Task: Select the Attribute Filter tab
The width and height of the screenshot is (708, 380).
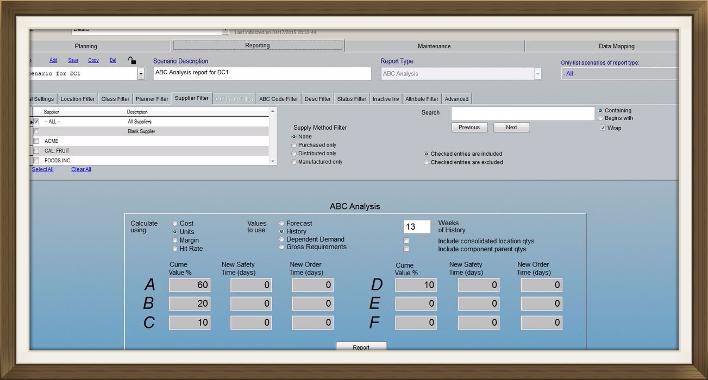Action: 422,99
